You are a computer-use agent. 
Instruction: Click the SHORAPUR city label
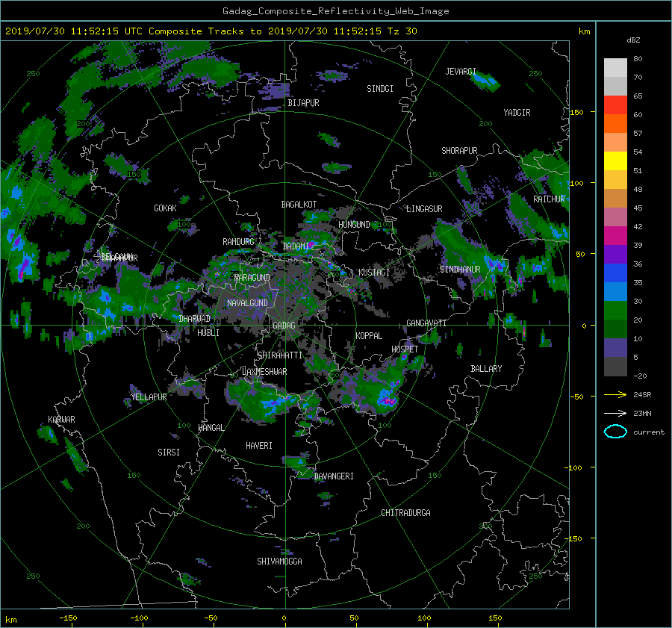459,151
